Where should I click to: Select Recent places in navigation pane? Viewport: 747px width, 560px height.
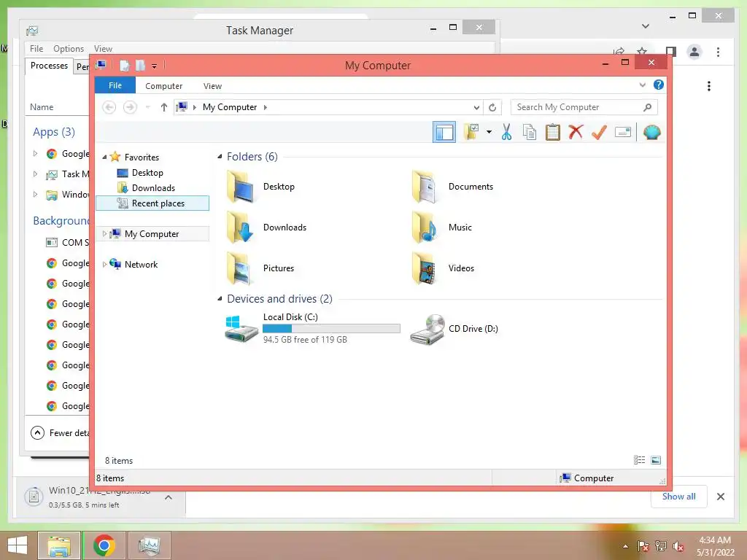pyautogui.click(x=152, y=203)
